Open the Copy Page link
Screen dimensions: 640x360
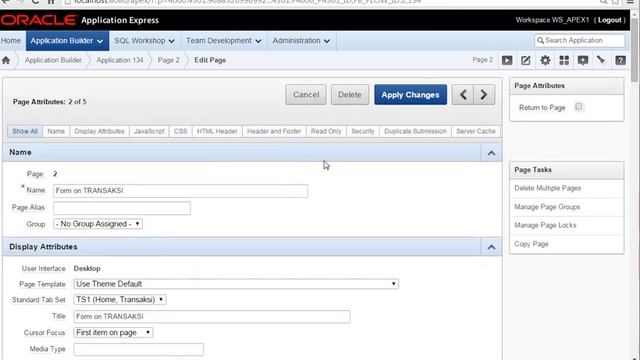point(531,244)
